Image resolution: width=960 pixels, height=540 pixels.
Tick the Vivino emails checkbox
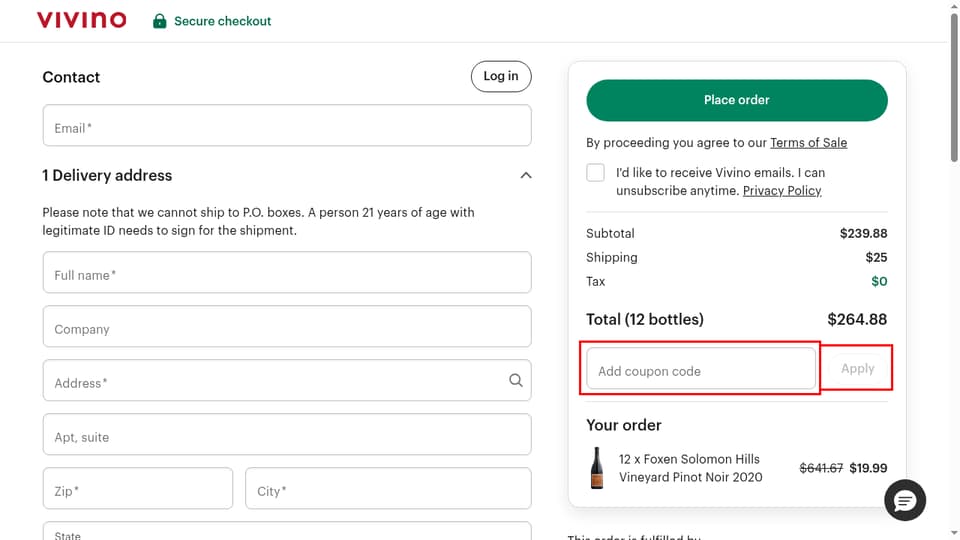click(x=595, y=173)
